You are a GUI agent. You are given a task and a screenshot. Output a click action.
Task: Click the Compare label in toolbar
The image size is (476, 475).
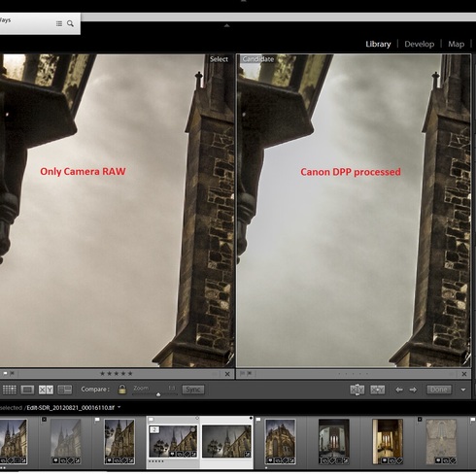pos(95,390)
